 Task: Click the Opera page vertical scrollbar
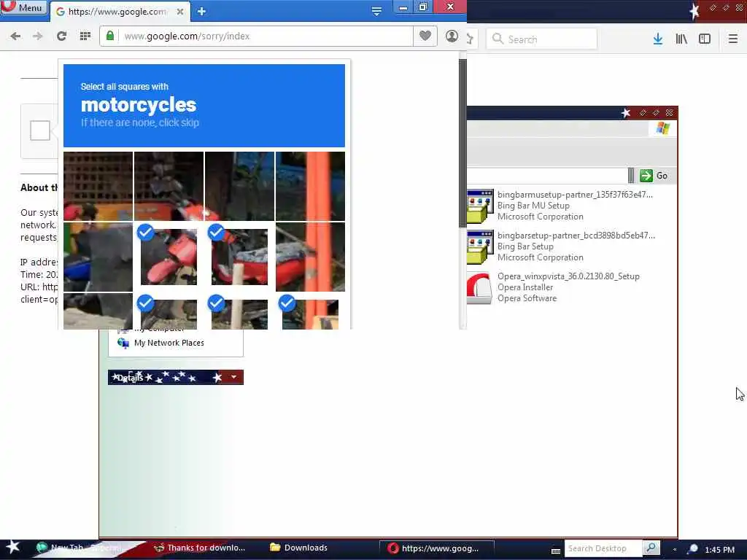click(462, 143)
